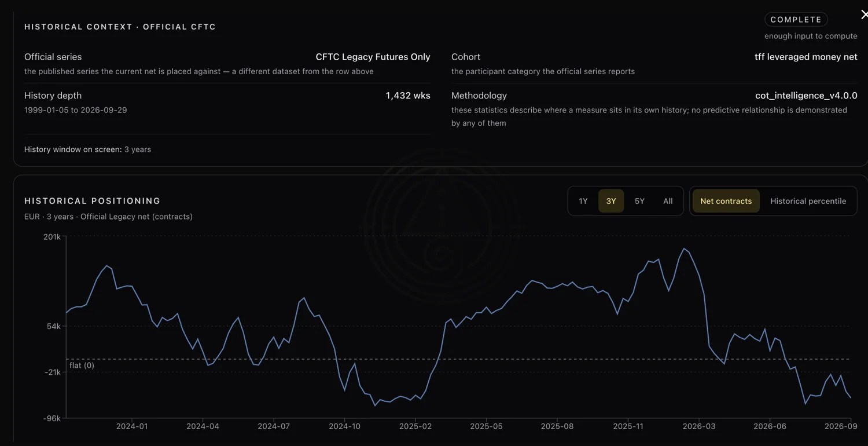Click the date span '1999-01-05 to 2026-09-29'
868x446 pixels.
[76, 110]
